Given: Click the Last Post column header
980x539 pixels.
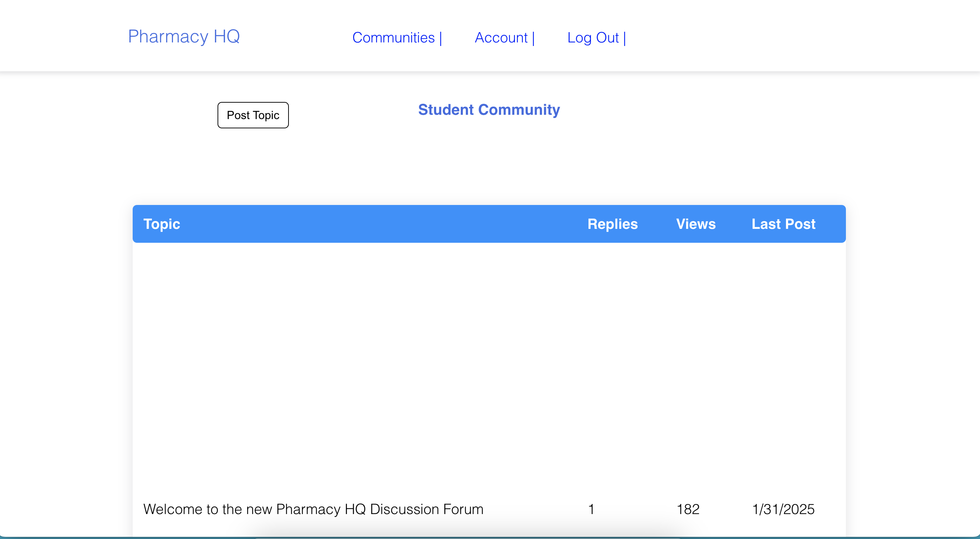Looking at the screenshot, I should pos(783,224).
